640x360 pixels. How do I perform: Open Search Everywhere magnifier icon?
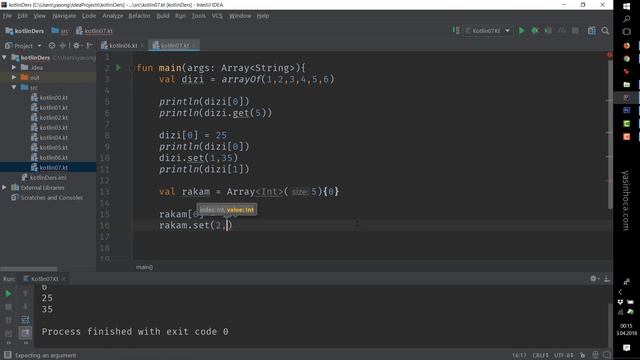pyautogui.click(x=605, y=31)
